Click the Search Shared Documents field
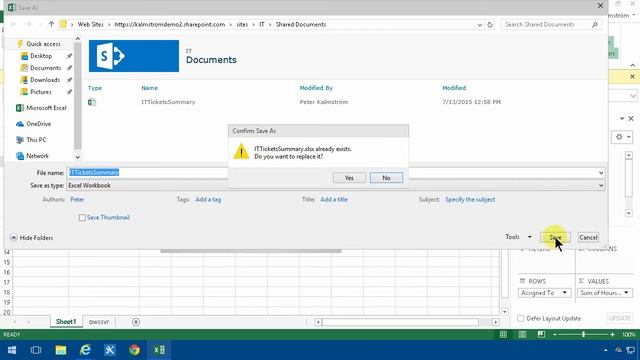640x360 pixels. (x=547, y=24)
